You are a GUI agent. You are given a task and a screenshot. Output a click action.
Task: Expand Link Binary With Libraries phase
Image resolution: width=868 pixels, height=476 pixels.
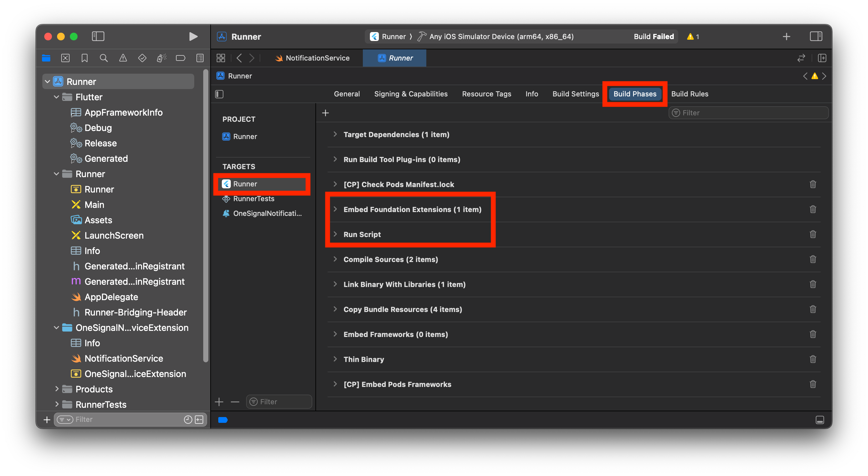tap(335, 284)
